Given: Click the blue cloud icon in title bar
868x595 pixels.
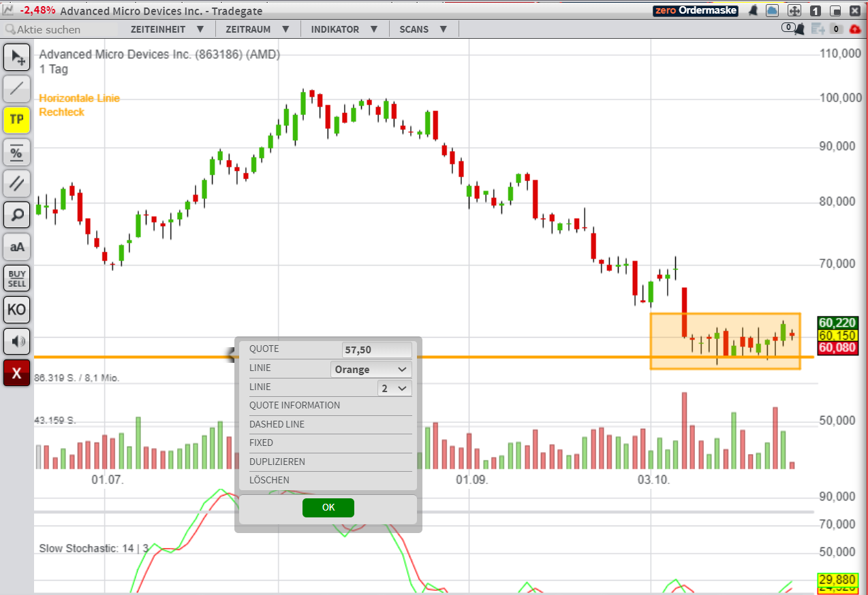Looking at the screenshot, I should point(772,10).
